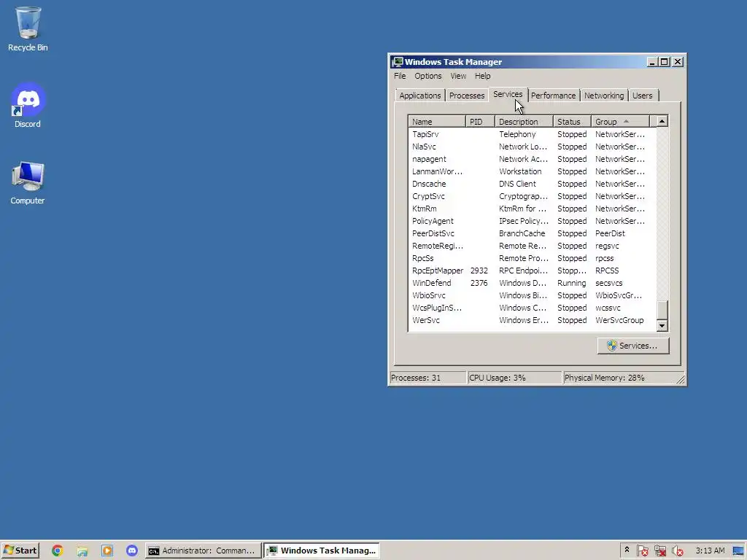The image size is (747, 560).
Task: Click the Action Center flag tray icon
Action: (x=642, y=551)
